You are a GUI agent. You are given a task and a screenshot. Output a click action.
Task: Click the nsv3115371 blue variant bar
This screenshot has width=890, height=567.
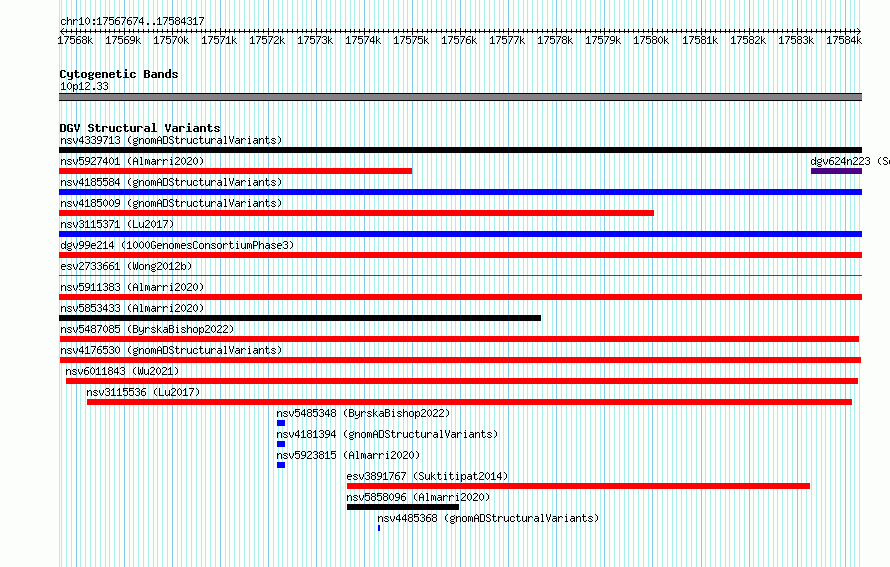click(x=460, y=234)
